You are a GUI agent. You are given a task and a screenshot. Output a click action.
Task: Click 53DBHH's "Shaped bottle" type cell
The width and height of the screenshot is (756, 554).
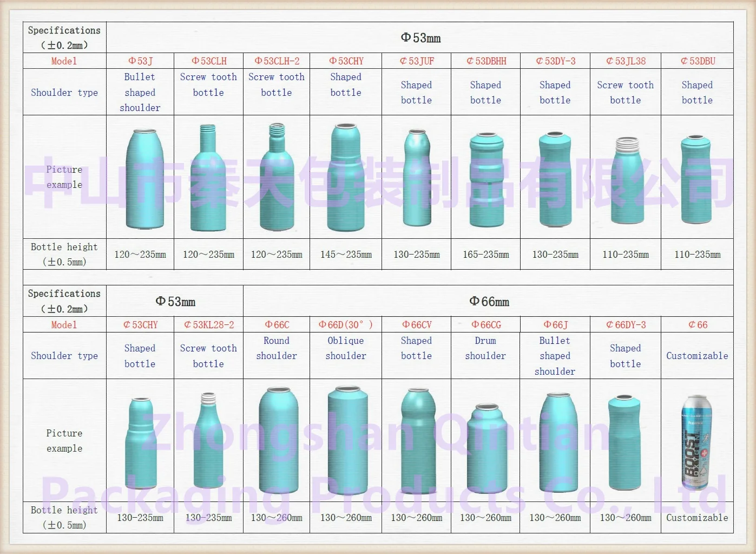click(486, 92)
